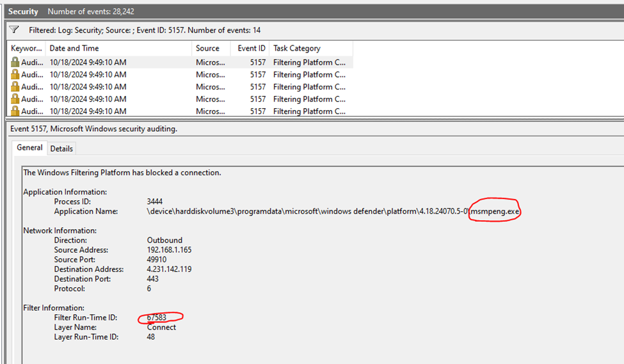Image resolution: width=624 pixels, height=364 pixels.
Task: Switch to the General tab
Action: click(x=29, y=148)
